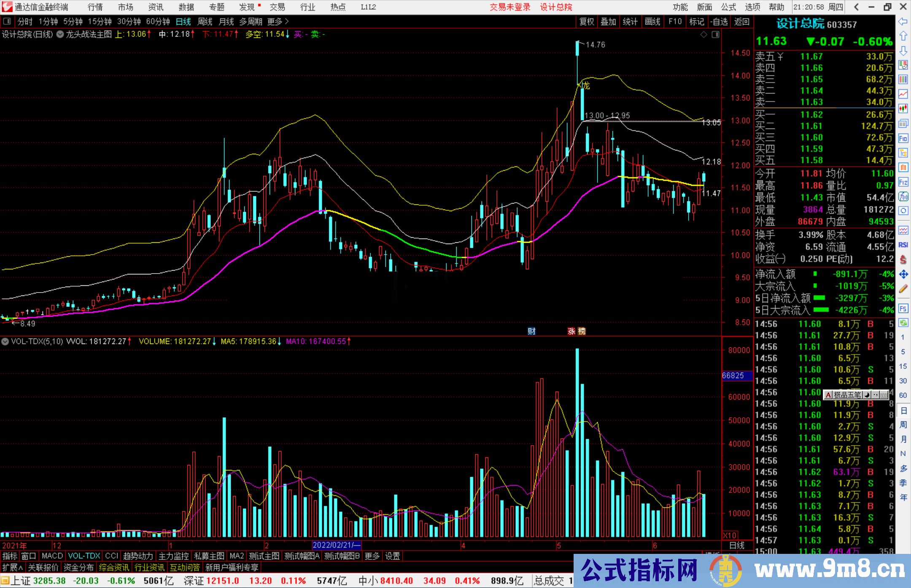This screenshot has height=588, width=911.
Task: Click the 设置 indicator settings button
Action: point(393,556)
